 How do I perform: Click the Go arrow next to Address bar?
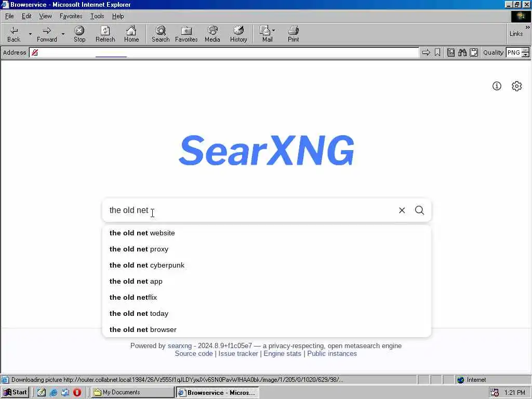point(426,52)
